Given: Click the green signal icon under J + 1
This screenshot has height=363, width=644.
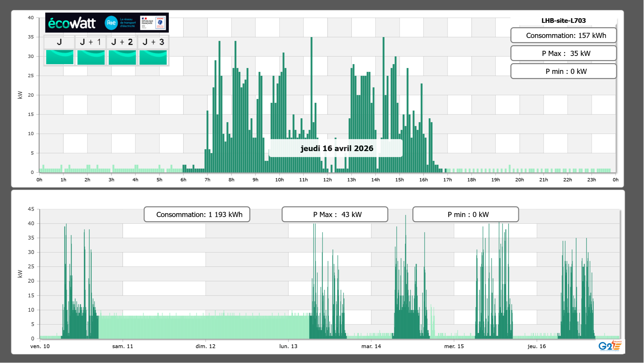Looking at the screenshot, I should click(91, 57).
